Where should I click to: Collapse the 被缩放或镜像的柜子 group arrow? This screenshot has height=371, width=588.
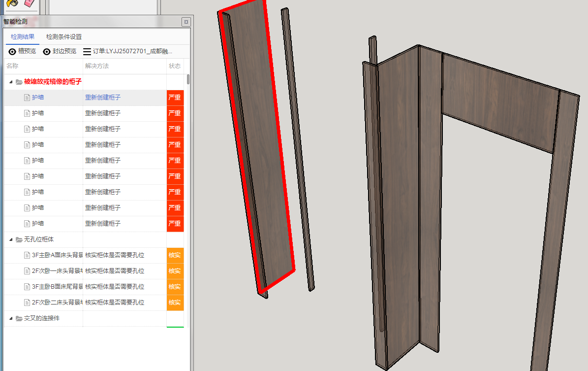click(11, 82)
